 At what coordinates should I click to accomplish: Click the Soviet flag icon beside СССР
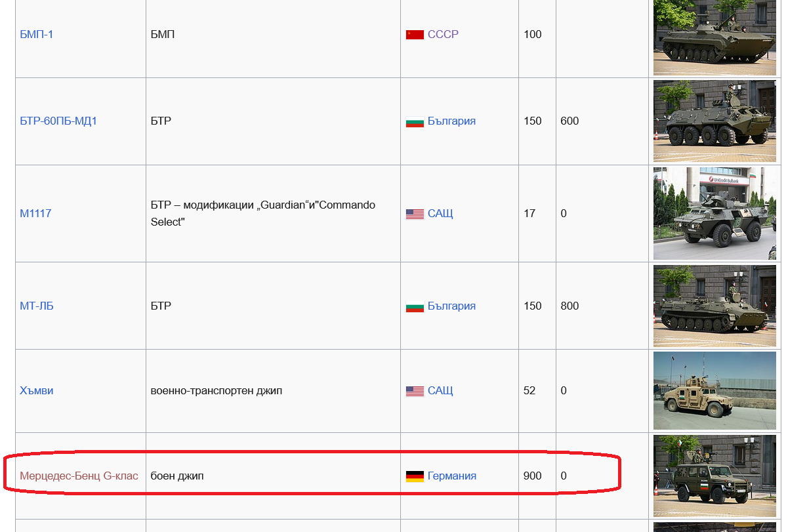click(415, 35)
